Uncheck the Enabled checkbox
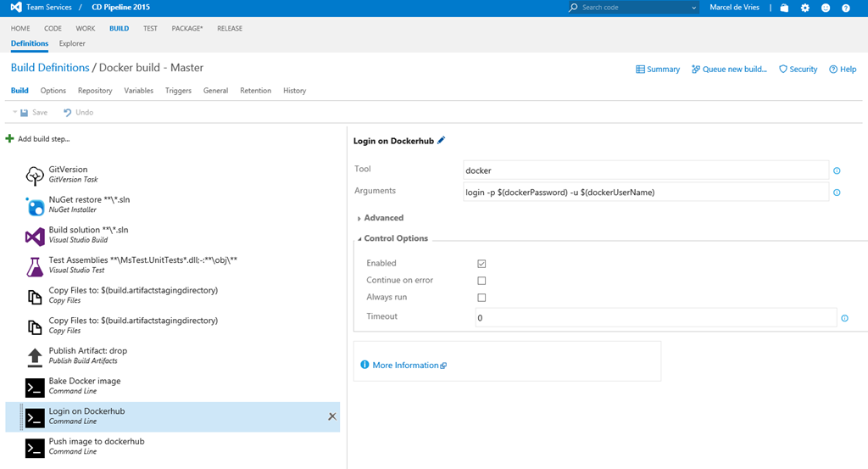Screen dimensions: 868x469 coord(481,264)
